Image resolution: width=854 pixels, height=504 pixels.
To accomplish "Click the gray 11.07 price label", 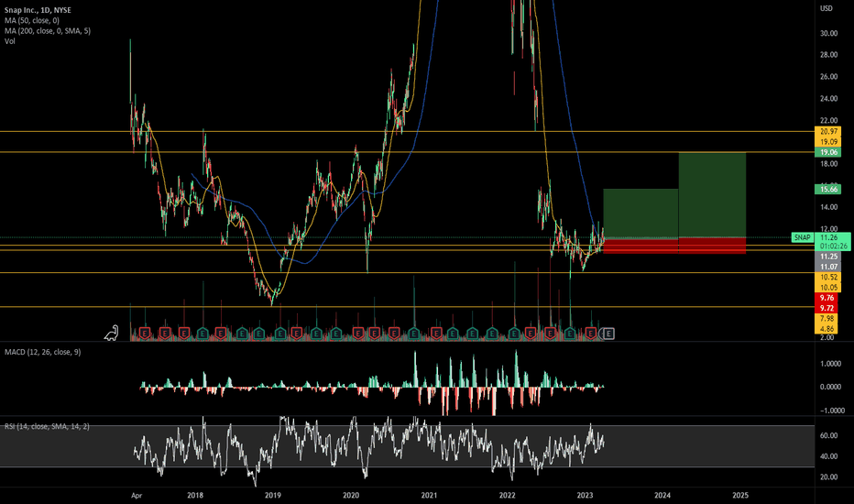I will (x=828, y=267).
